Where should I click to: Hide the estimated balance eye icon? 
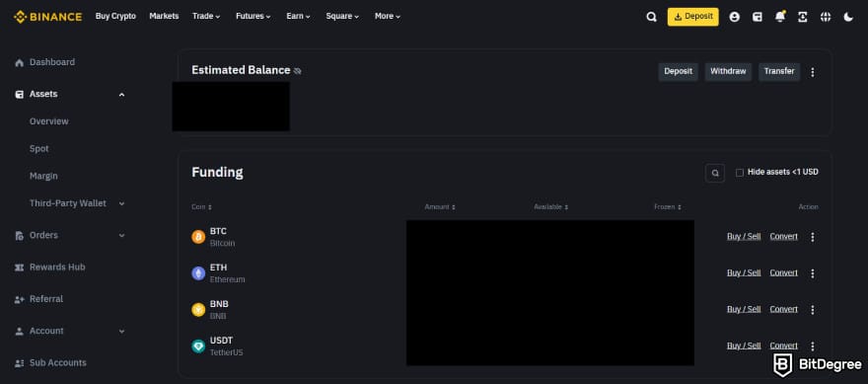pos(297,71)
